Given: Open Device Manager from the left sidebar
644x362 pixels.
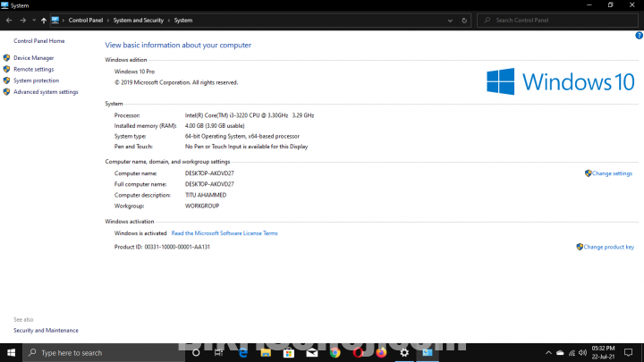Looking at the screenshot, I should 33,58.
